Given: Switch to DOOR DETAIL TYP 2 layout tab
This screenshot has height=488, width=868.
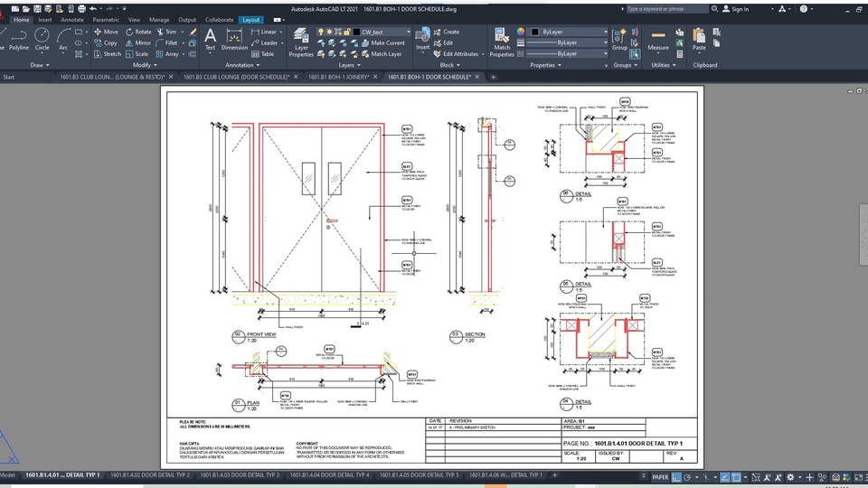Looking at the screenshot, I should [x=149, y=475].
